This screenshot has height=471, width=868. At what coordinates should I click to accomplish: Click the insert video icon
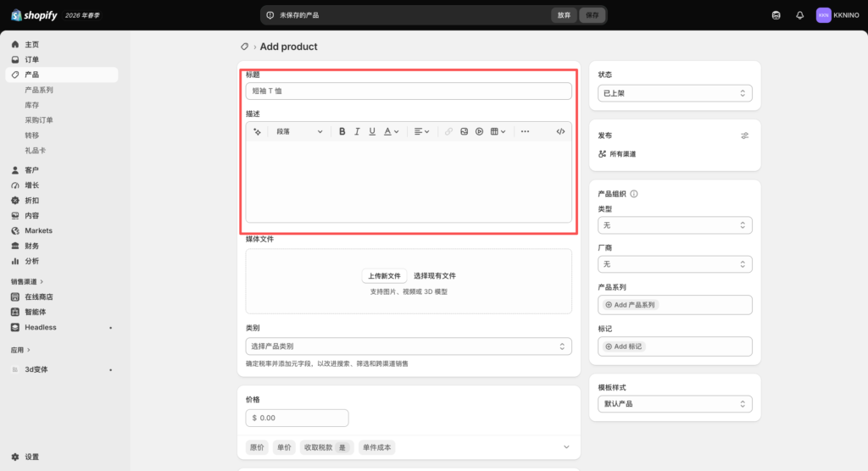click(480, 131)
